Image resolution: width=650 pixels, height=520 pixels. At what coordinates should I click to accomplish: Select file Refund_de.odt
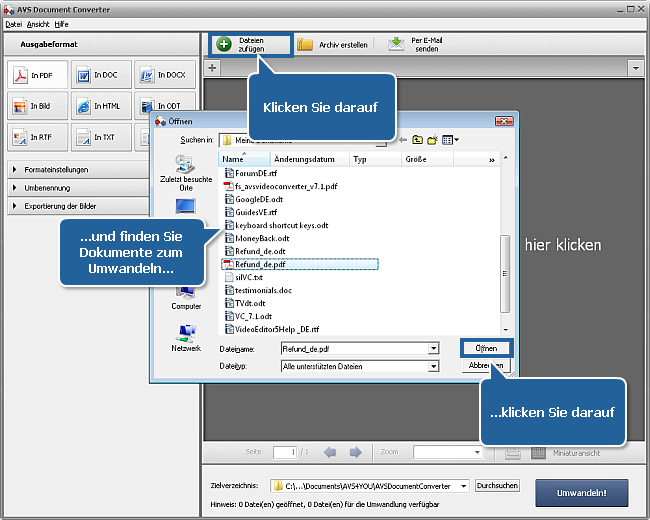tap(255, 251)
